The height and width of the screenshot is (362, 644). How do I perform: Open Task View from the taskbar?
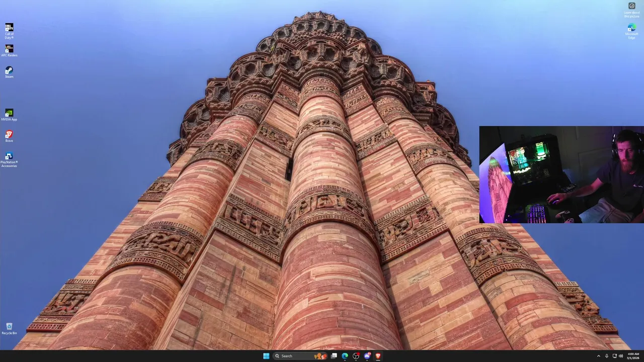click(x=334, y=356)
